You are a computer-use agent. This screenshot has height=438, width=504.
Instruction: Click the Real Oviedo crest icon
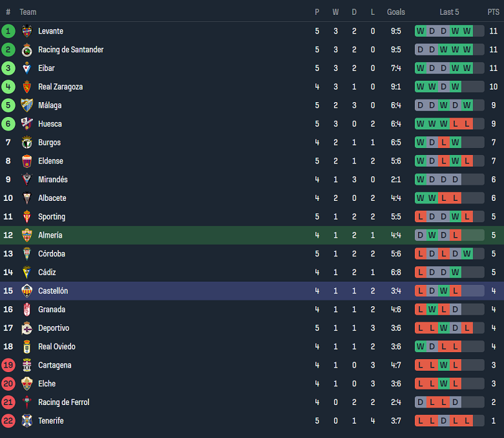pyautogui.click(x=26, y=346)
